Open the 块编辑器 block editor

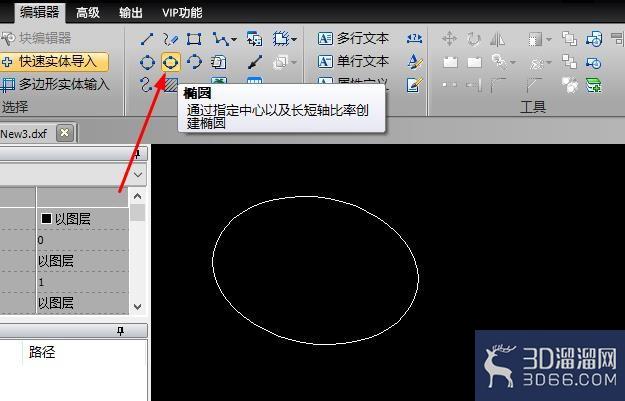click(x=36, y=38)
